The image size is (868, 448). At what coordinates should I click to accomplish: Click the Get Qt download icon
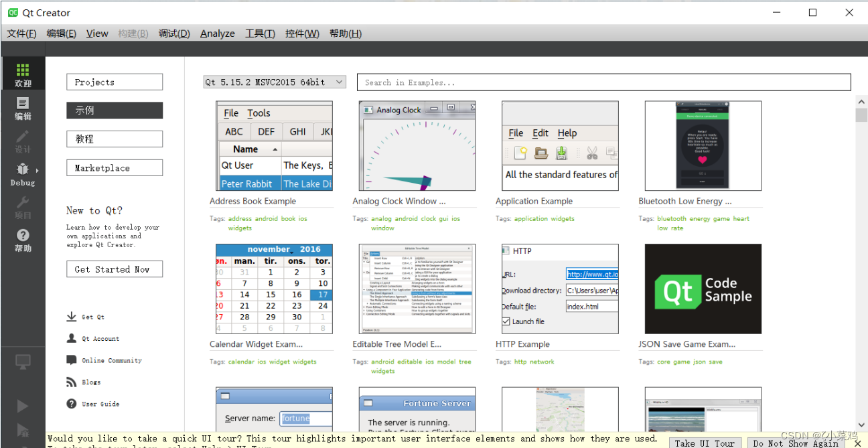point(72,317)
